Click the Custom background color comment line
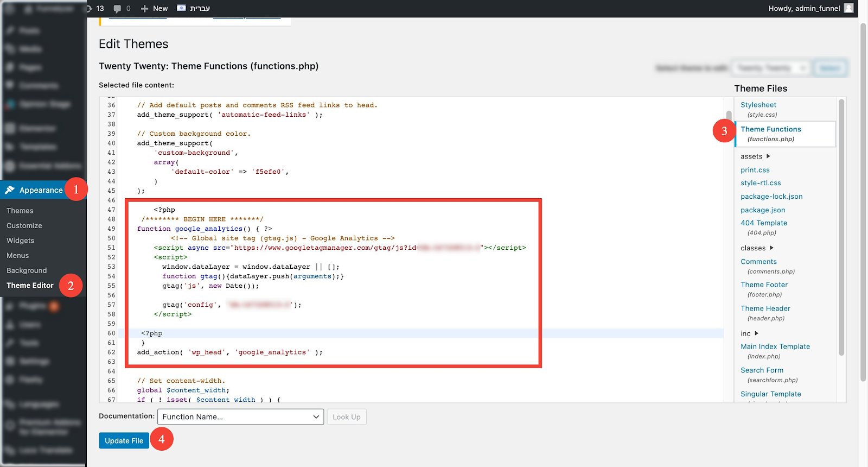 coord(194,134)
